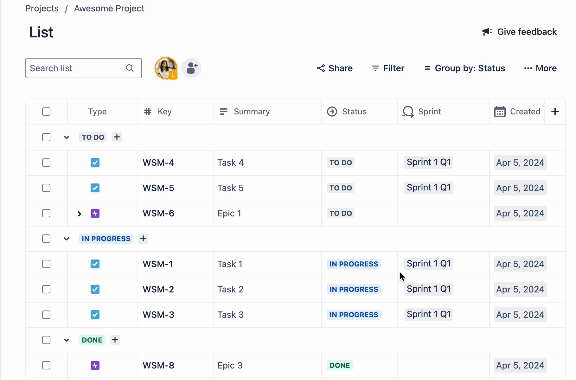The width and height of the screenshot is (576, 380).
Task: Sort by the Key column header
Action: click(165, 111)
